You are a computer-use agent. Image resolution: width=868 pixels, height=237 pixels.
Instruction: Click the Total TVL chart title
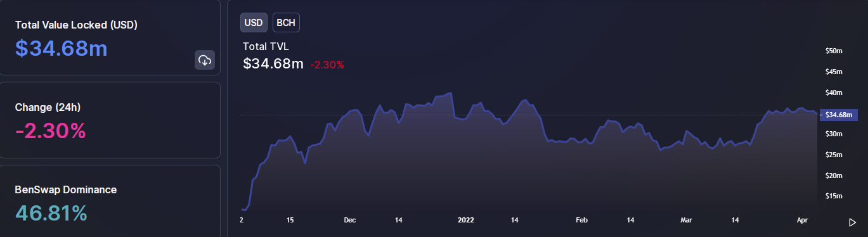point(266,46)
